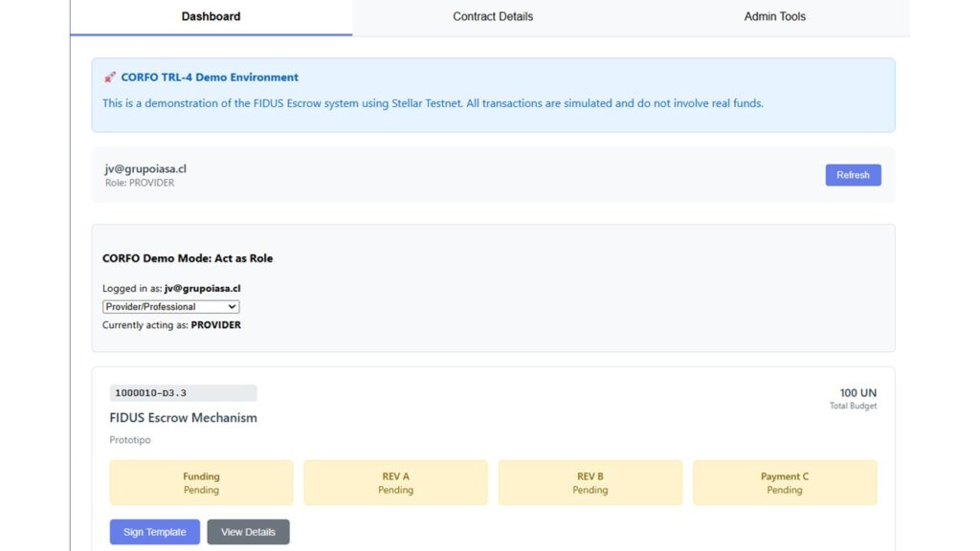Open the Provider/Professional role dropdown
980x551 pixels.
[170, 307]
